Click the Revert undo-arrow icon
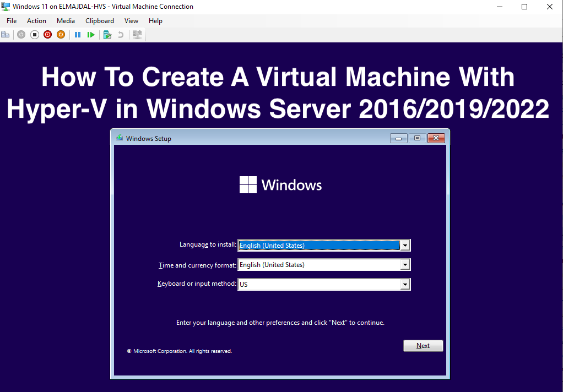Image resolution: width=563 pixels, height=392 pixels. [x=121, y=35]
